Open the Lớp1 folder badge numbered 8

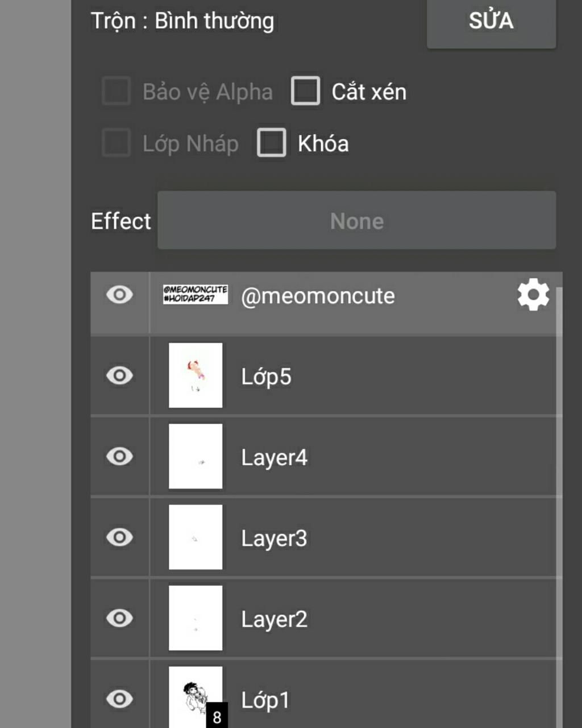click(217, 717)
